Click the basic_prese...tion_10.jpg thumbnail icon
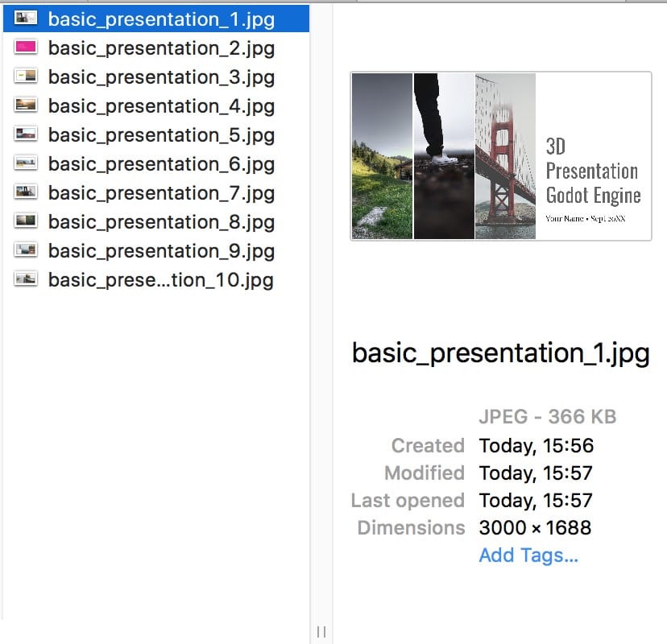This screenshot has width=667, height=644. click(26, 279)
